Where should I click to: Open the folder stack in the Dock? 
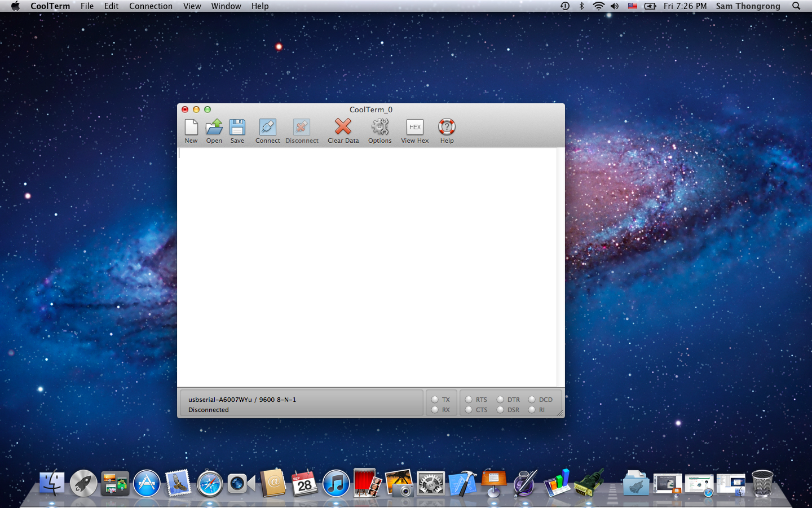point(636,484)
